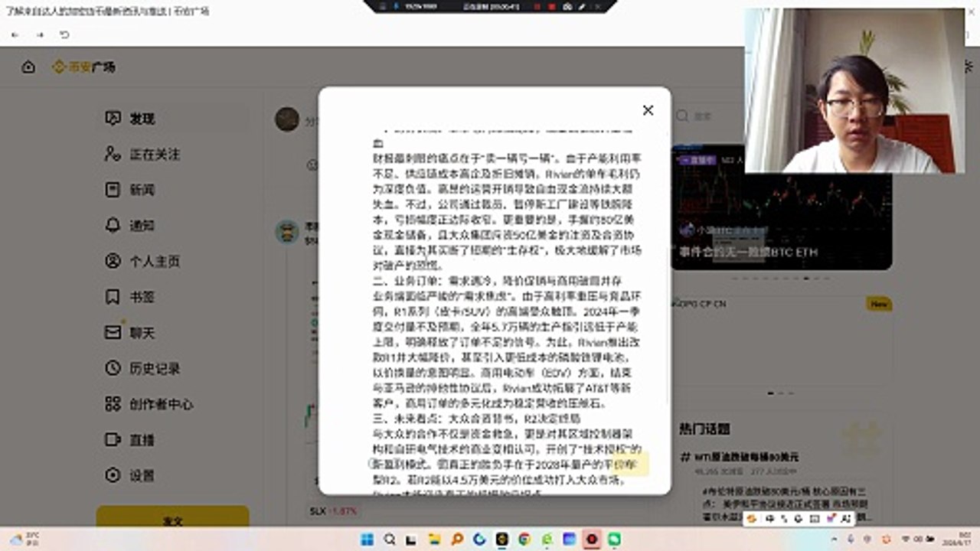The image size is (980, 551).
Task: Open the 设置 Settings sidebar item
Action: tap(174, 475)
